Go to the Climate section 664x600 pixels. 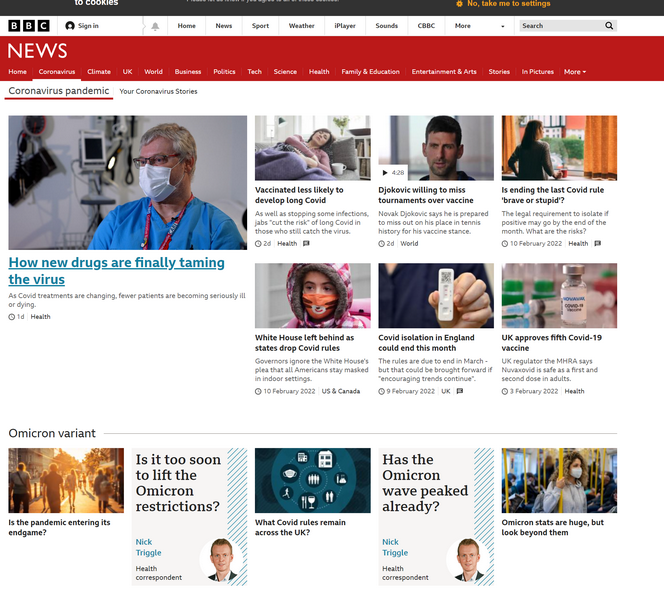coord(99,72)
